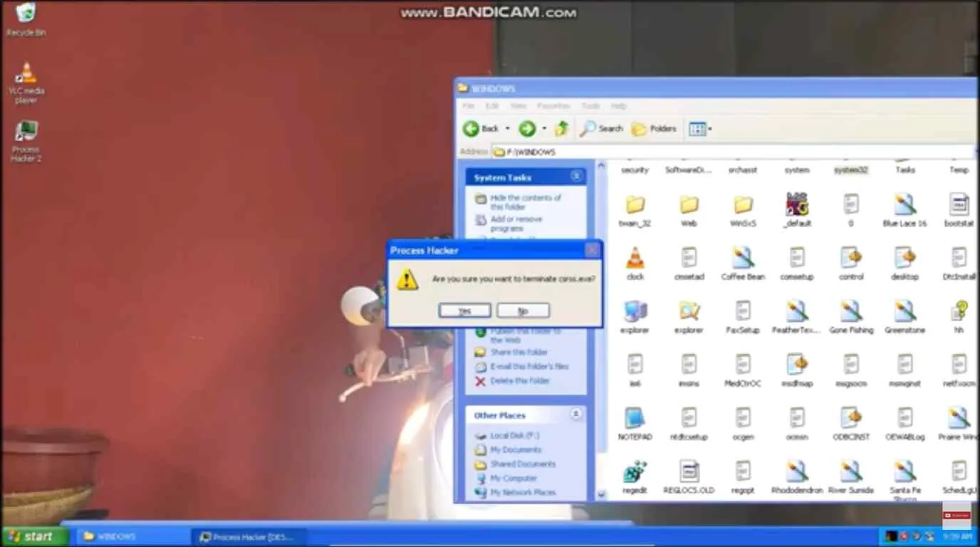
Task: Go Back in the explorer toolbar
Action: (481, 129)
